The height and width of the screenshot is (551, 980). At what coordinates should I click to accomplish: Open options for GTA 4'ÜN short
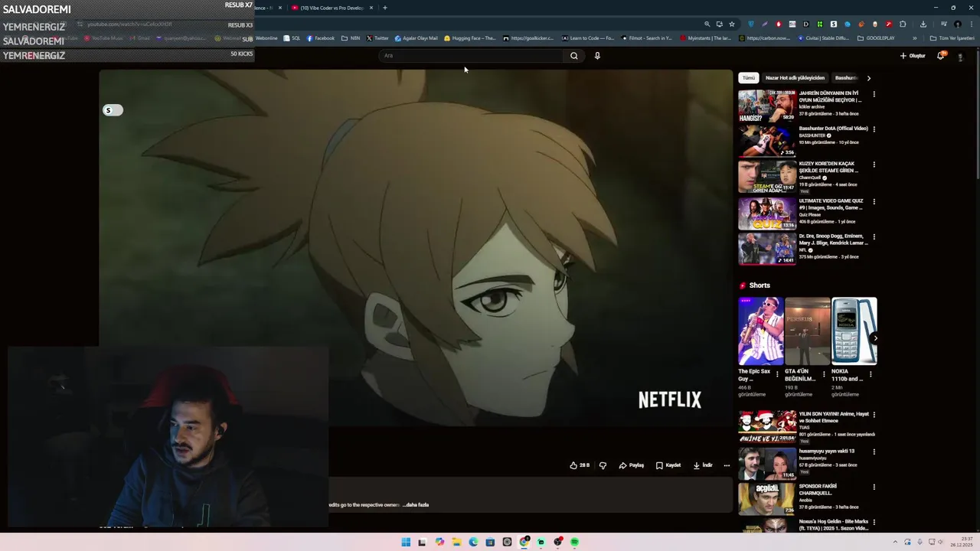[x=824, y=375]
